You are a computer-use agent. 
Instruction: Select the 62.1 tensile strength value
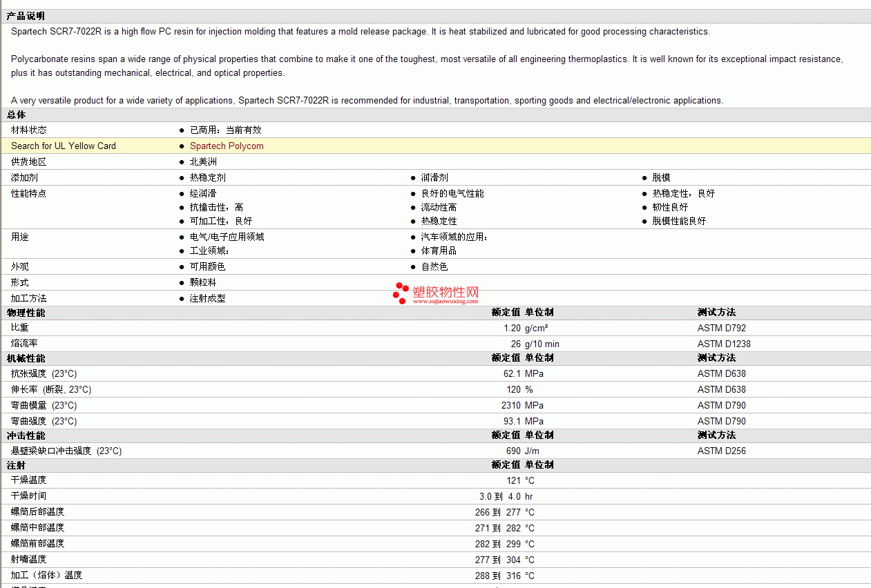tap(512, 373)
